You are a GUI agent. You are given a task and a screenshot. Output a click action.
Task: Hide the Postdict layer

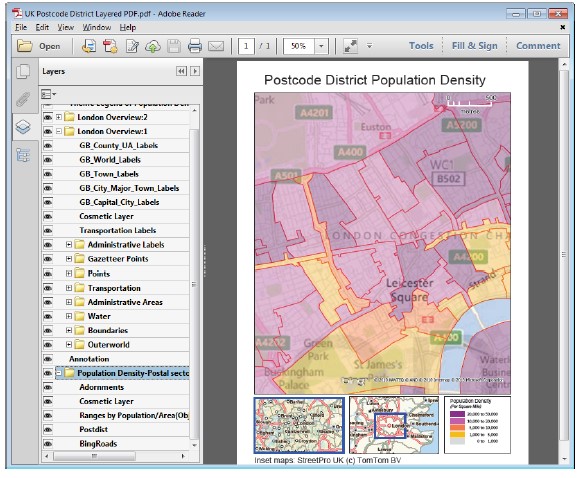point(48,429)
